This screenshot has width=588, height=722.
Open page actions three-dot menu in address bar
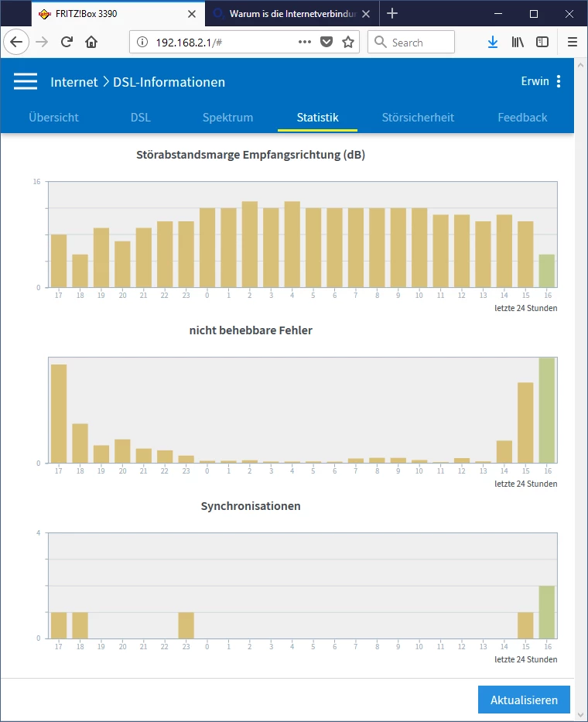(x=304, y=42)
